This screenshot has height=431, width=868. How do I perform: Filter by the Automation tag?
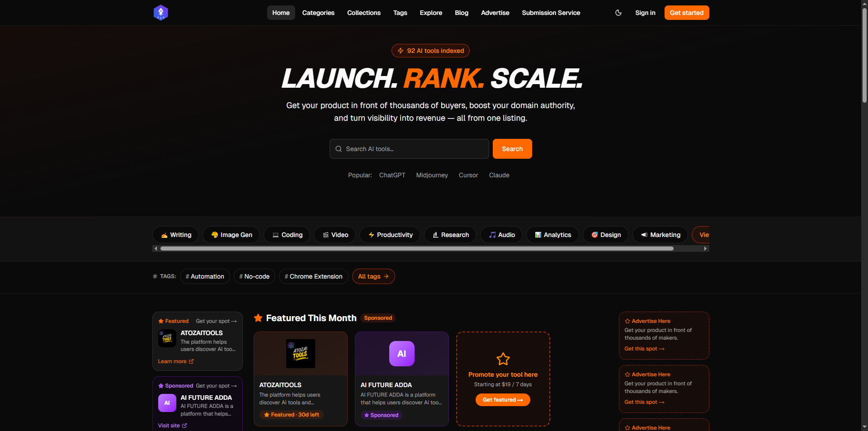point(205,276)
